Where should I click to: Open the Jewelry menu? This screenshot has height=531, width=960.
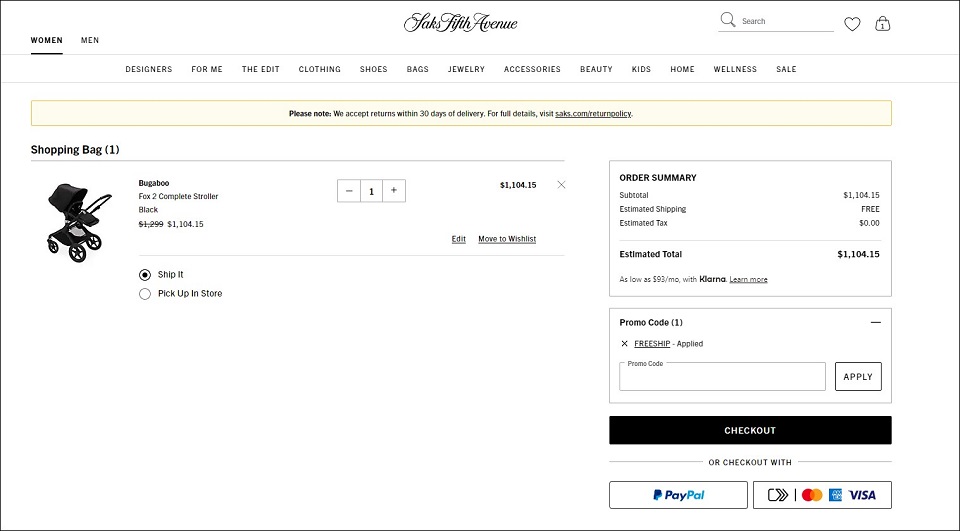tap(466, 69)
